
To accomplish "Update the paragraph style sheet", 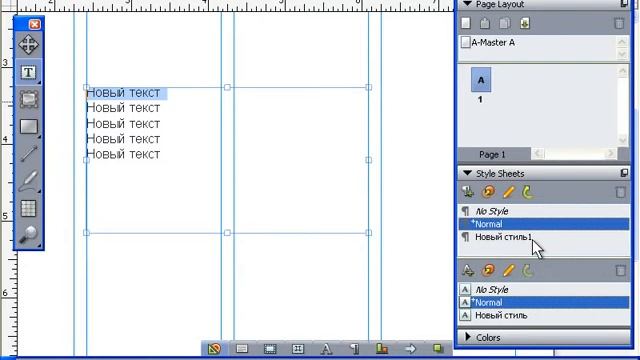I will [x=527, y=192].
